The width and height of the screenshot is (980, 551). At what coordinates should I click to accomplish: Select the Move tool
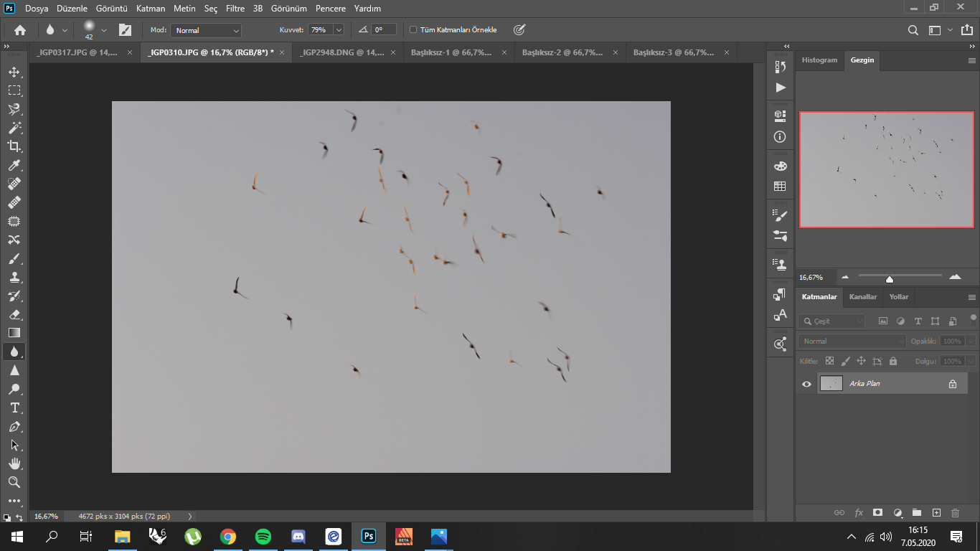pos(14,72)
